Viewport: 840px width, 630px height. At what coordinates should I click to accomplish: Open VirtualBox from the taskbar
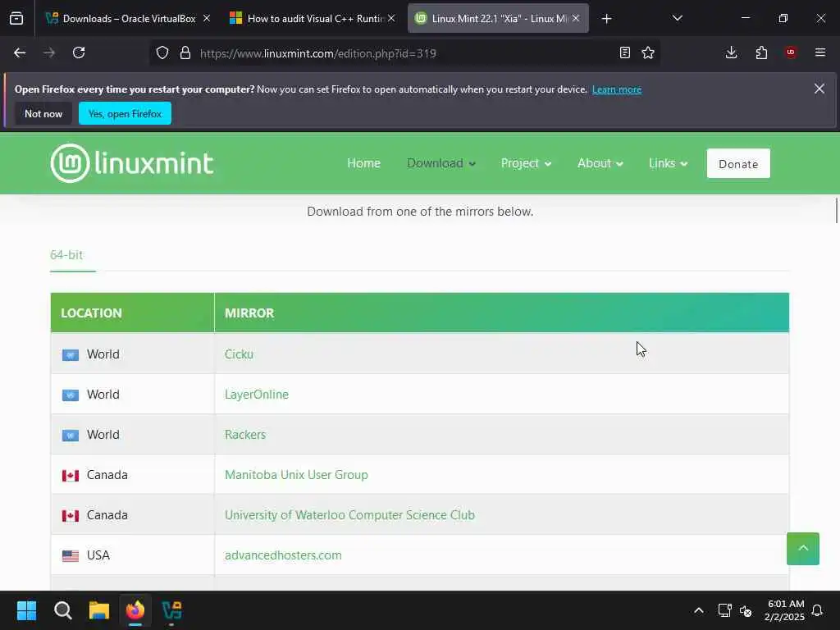(172, 610)
